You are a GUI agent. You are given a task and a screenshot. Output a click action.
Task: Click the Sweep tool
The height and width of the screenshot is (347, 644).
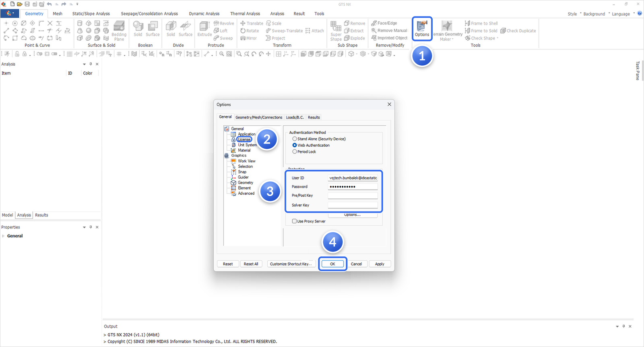(223, 38)
